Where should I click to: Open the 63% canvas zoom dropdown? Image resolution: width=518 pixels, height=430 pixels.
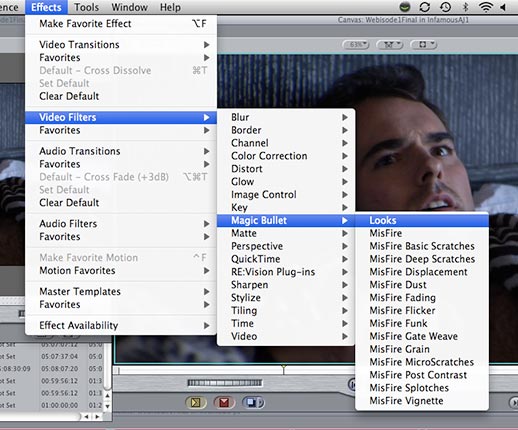356,44
